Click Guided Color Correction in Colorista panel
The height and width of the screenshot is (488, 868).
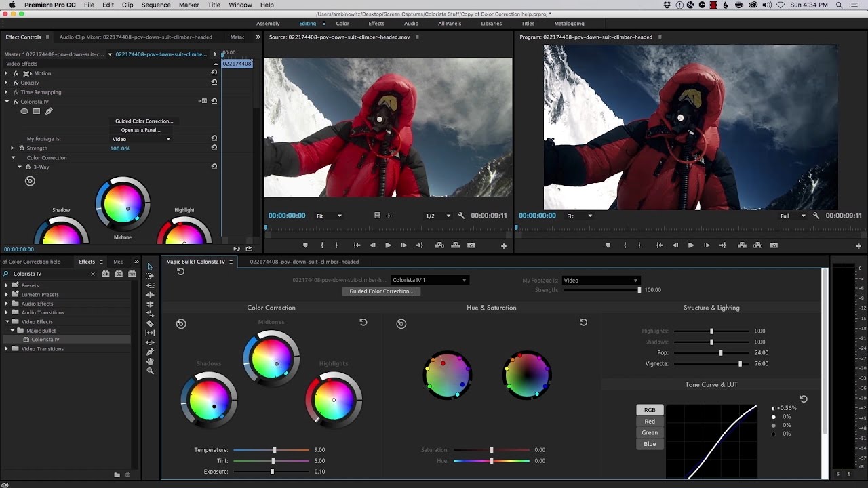(381, 291)
